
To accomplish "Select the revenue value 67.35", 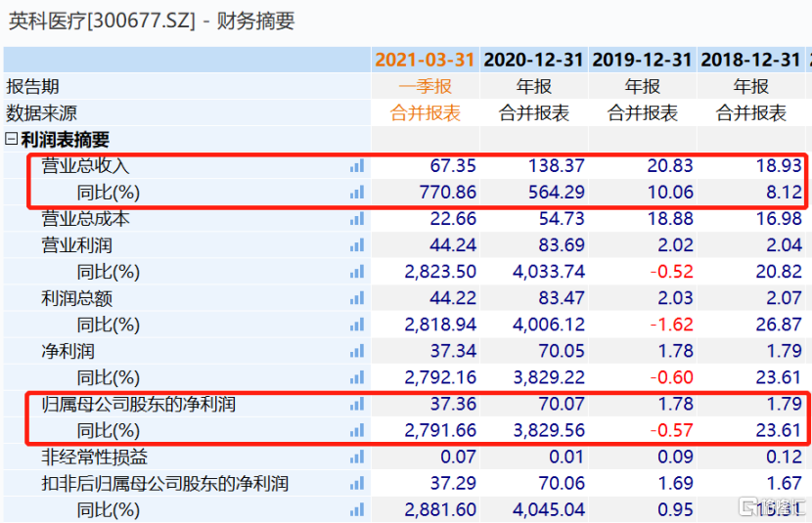I will [453, 166].
